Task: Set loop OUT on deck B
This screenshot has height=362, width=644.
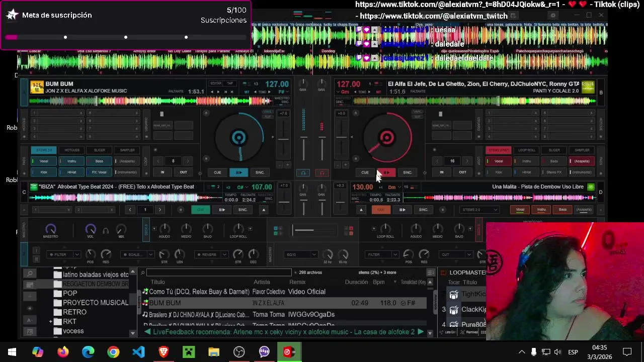Action: [x=462, y=172]
